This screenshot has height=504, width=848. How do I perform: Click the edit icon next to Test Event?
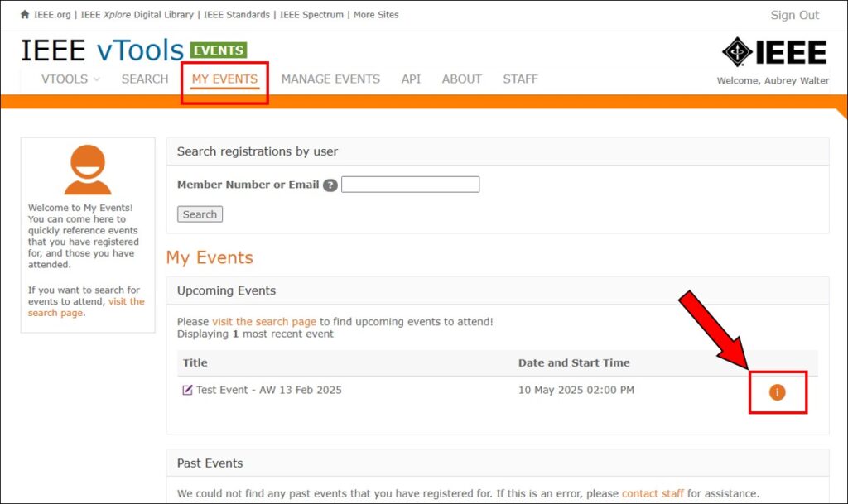tap(187, 390)
